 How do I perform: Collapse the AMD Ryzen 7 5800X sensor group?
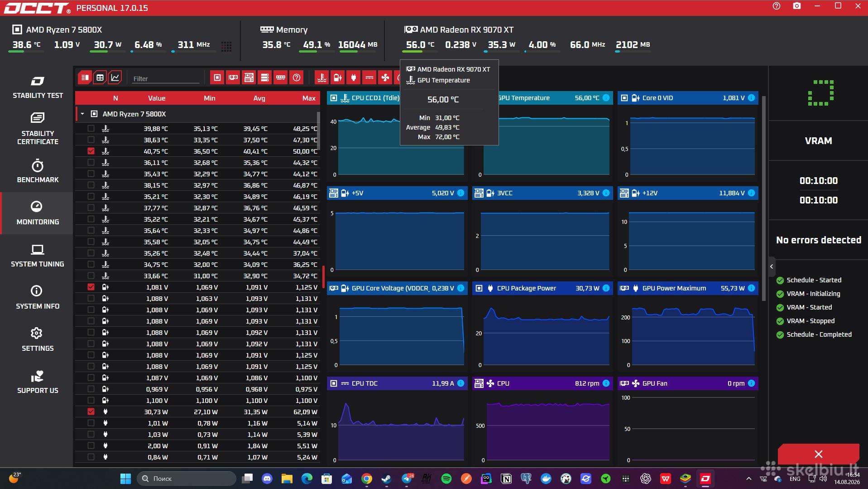[82, 114]
